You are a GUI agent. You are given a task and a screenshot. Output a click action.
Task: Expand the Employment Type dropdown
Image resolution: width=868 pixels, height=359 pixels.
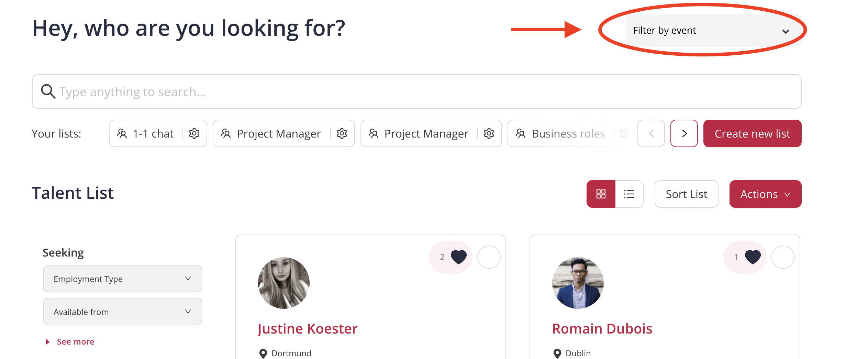point(123,279)
